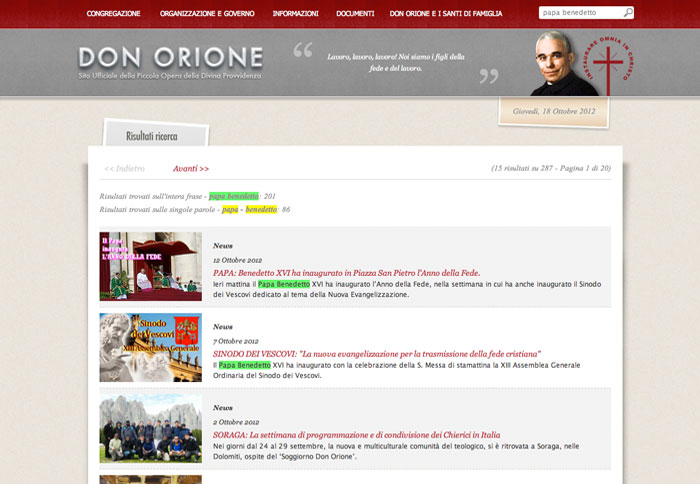Click the site subtitle 'Sito Ufficiale della Piccola Opera'

coord(170,76)
